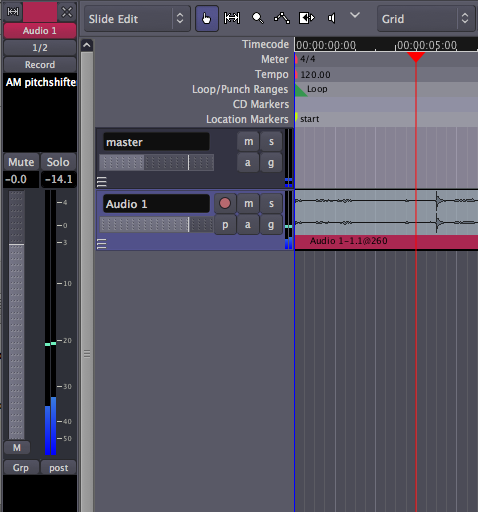This screenshot has width=478, height=512.
Task: Open the Grid snap mode dropdown
Action: 426,19
